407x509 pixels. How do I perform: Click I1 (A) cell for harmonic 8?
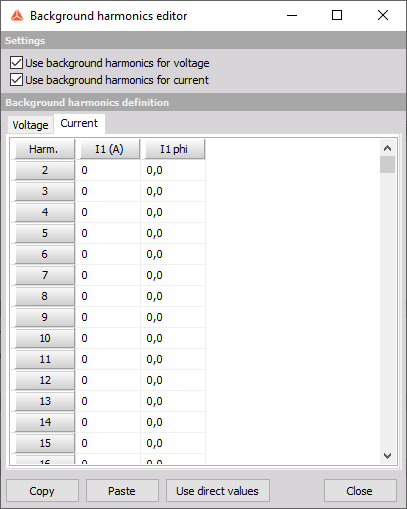click(108, 296)
